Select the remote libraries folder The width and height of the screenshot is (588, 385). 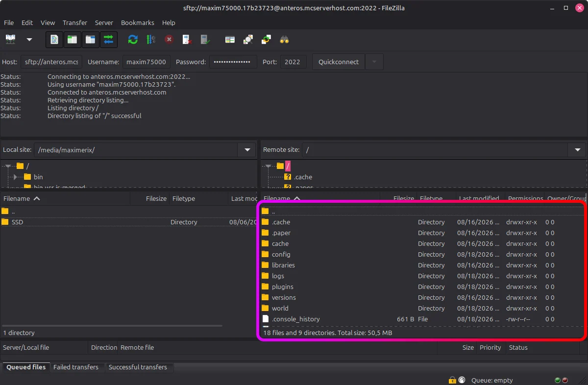tap(423, 265)
